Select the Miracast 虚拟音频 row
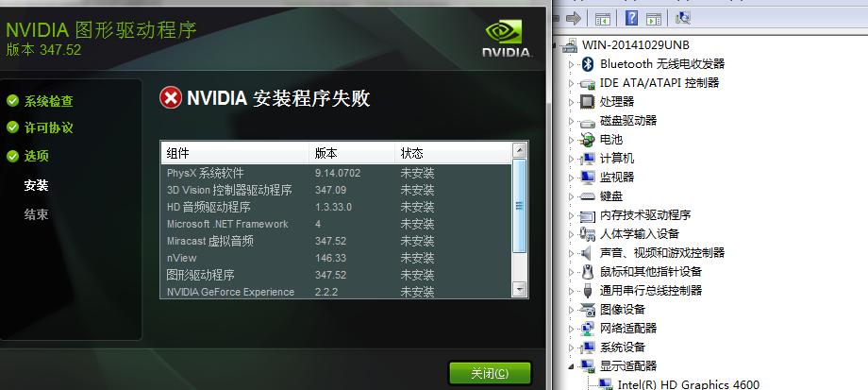 (336, 241)
